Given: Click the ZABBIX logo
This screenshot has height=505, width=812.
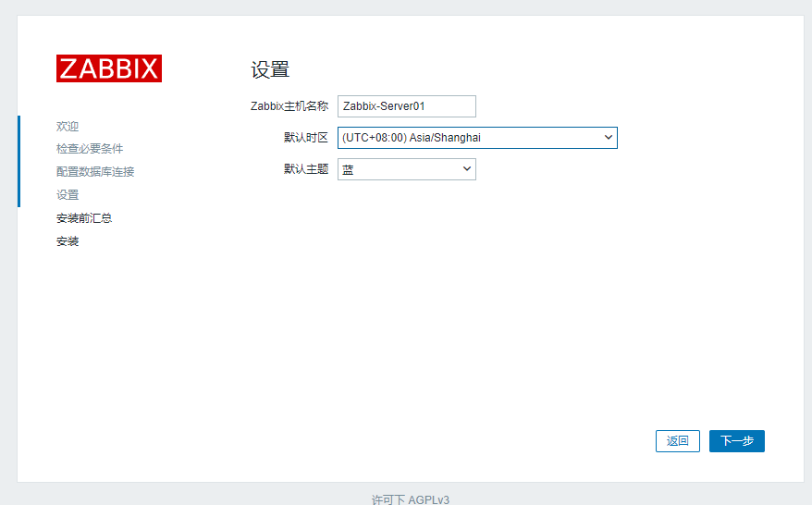Looking at the screenshot, I should tap(109, 68).
